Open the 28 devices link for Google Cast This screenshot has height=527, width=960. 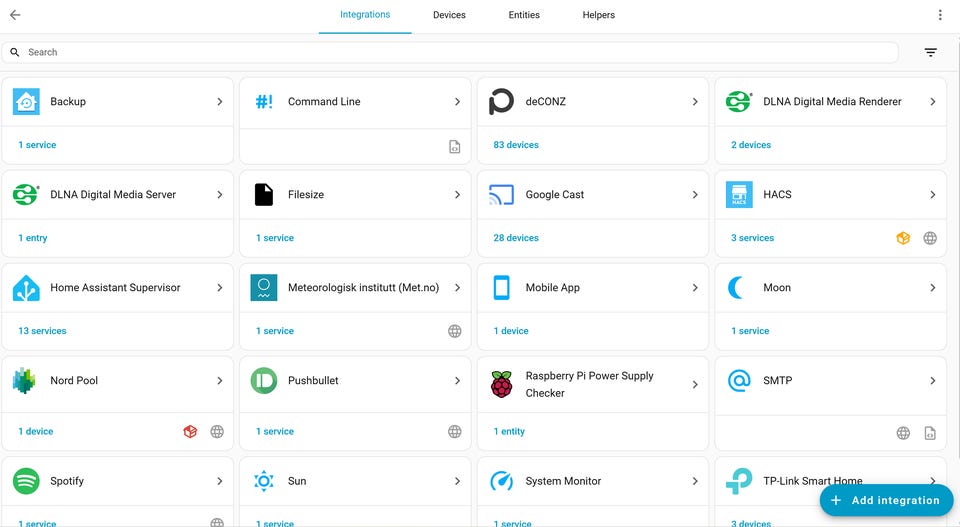click(x=516, y=238)
